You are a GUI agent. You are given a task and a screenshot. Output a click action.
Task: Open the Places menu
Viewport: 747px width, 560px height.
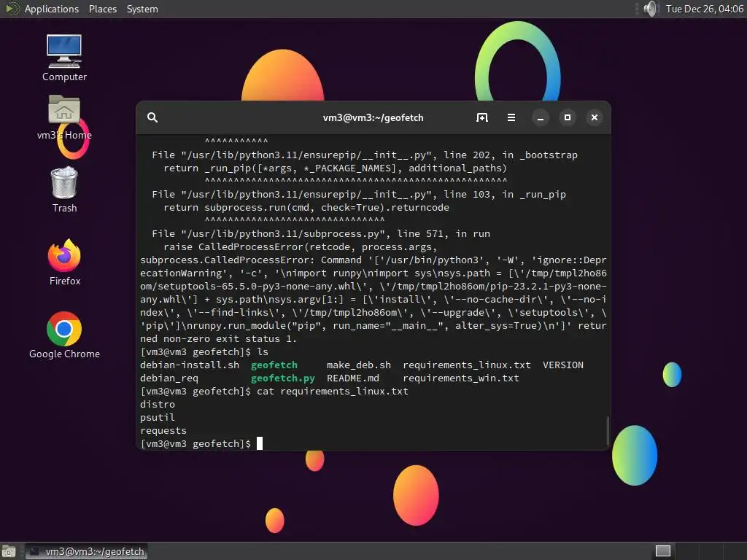pos(102,9)
